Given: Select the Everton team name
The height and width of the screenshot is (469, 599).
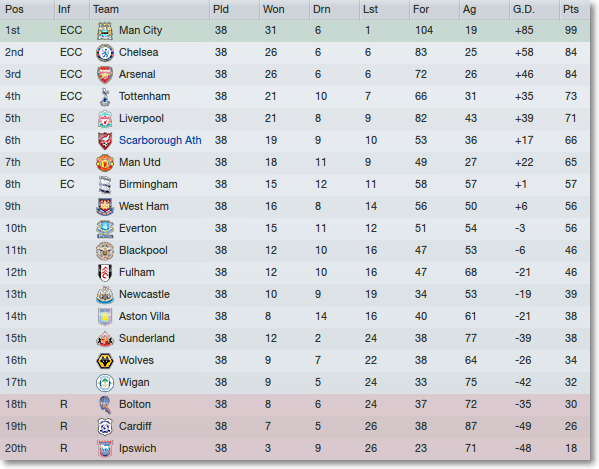Looking at the screenshot, I should click(x=138, y=228).
